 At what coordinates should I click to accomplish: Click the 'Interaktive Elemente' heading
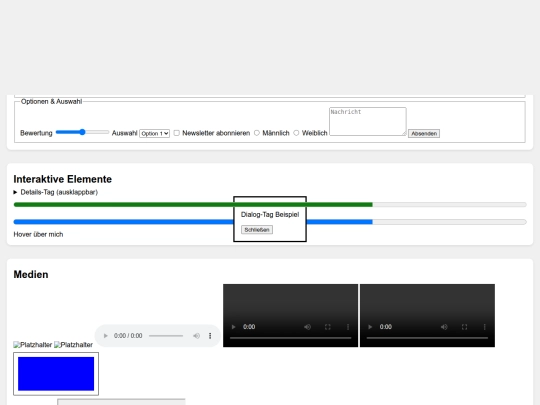[63, 179]
